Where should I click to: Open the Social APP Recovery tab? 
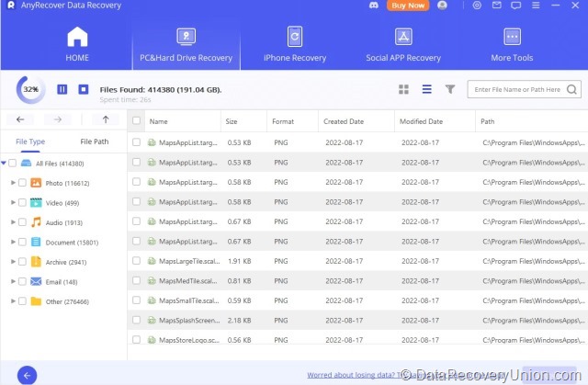pyautogui.click(x=403, y=44)
